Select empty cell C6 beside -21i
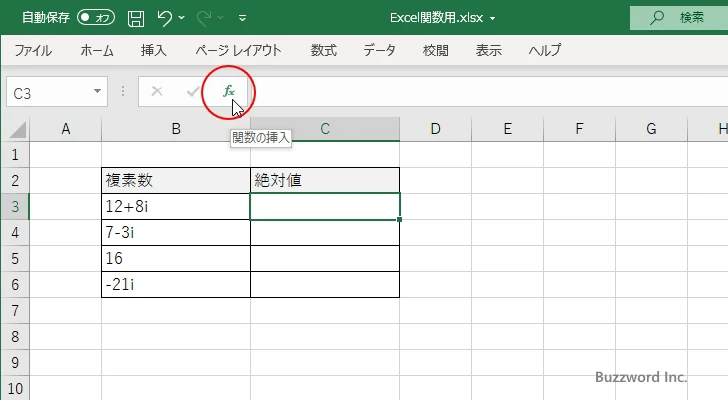The image size is (728, 400). click(x=325, y=284)
